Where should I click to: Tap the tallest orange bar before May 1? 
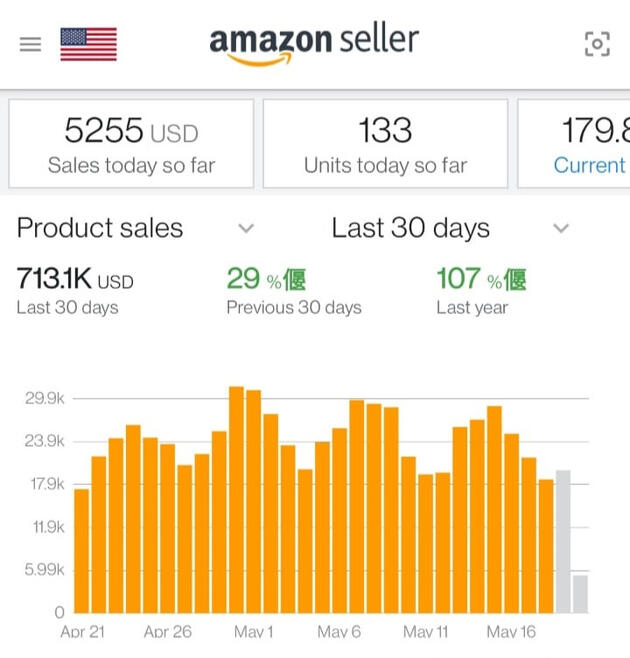point(236,500)
